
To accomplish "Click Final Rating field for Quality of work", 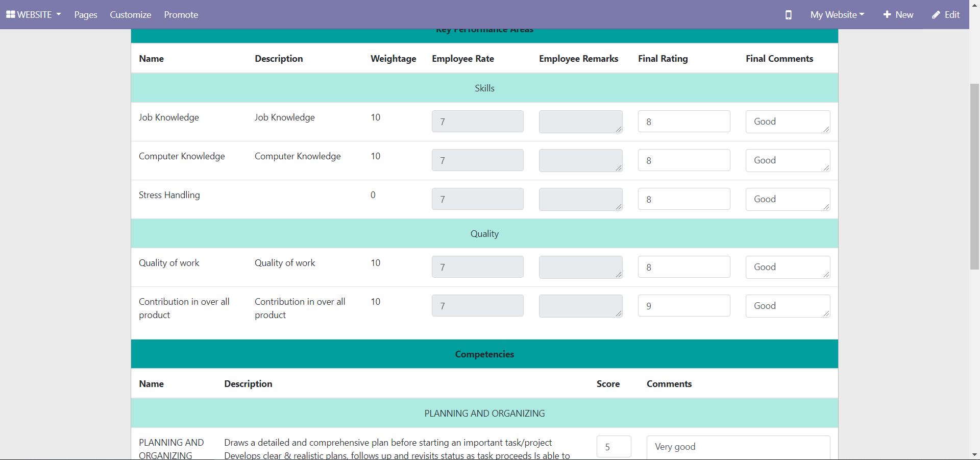I will (x=683, y=267).
